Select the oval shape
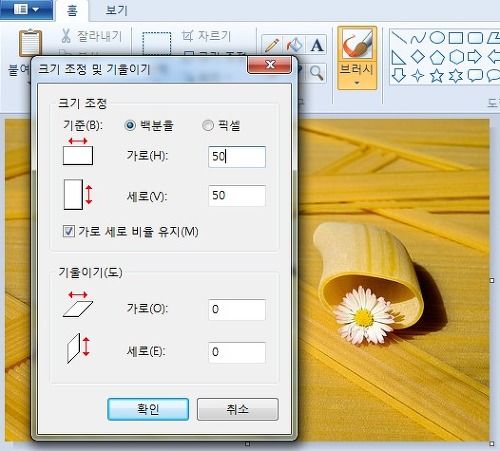 (x=437, y=37)
